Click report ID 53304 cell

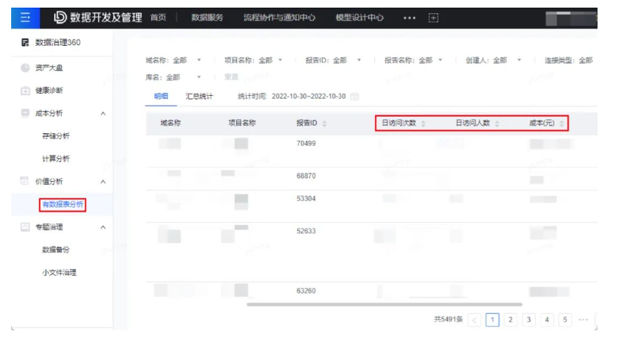click(306, 198)
